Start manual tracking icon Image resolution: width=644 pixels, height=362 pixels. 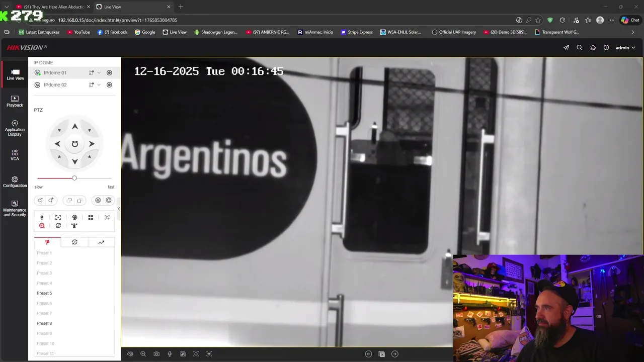[107, 218]
